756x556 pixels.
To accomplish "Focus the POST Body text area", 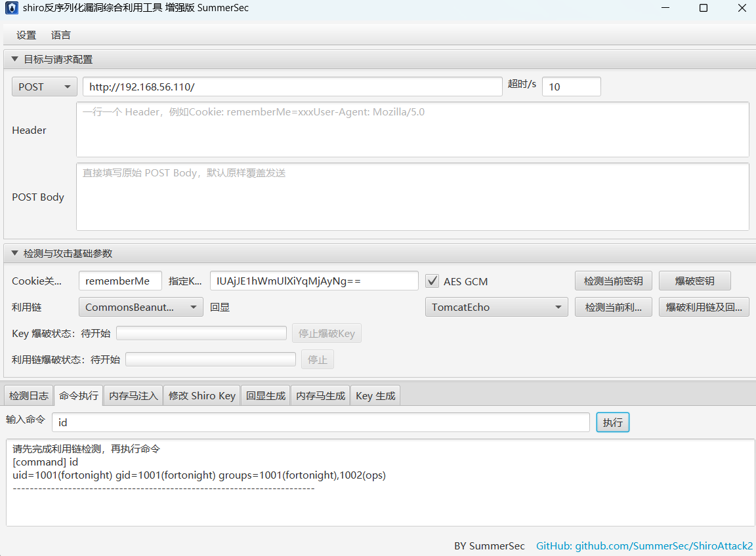I will (412, 197).
